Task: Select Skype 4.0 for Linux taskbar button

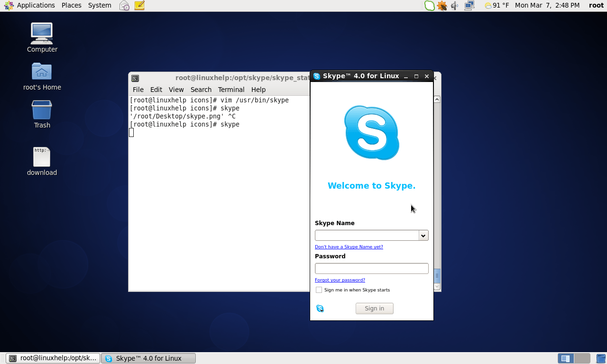Action: pyautogui.click(x=148, y=358)
